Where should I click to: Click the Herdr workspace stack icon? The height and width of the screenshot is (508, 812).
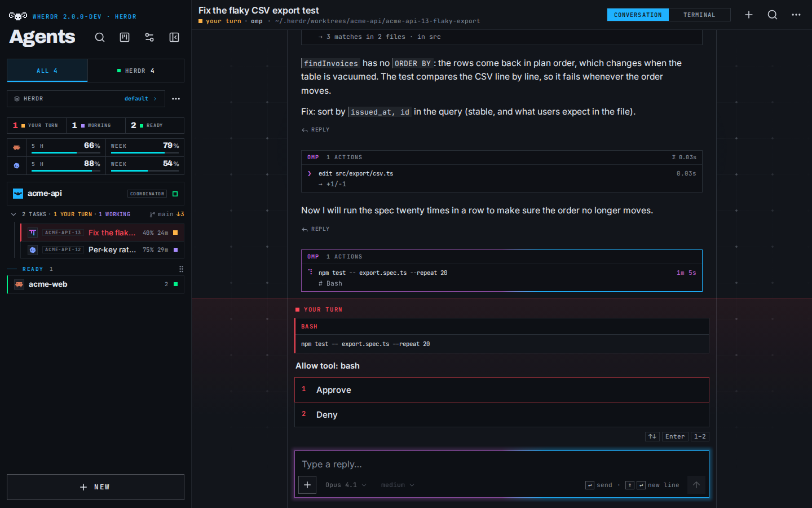pyautogui.click(x=17, y=99)
